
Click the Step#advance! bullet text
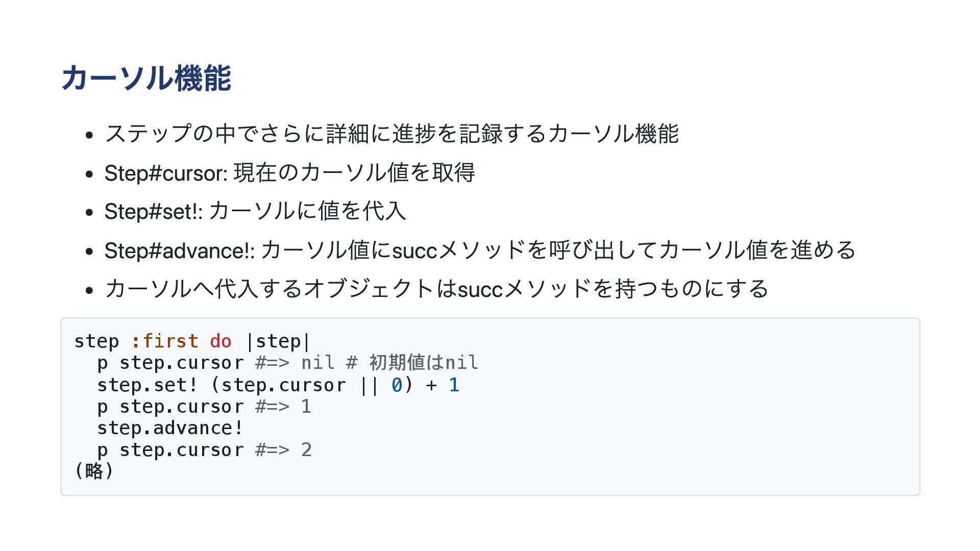click(480, 250)
